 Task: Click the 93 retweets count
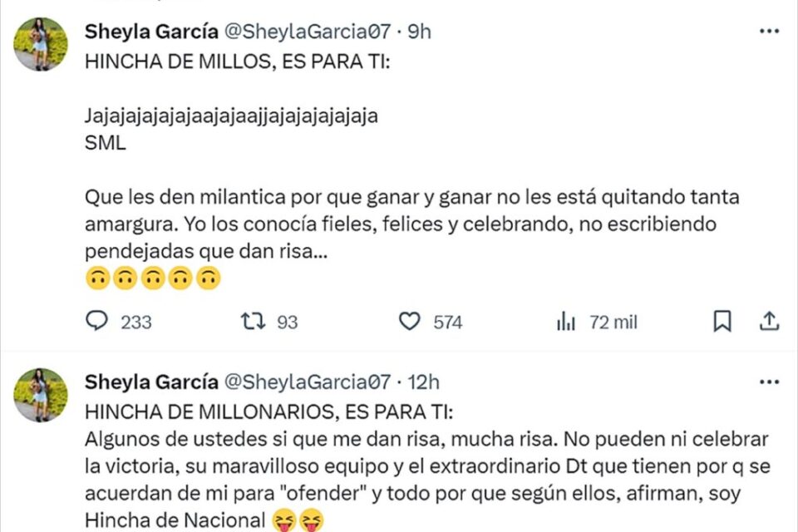click(287, 322)
